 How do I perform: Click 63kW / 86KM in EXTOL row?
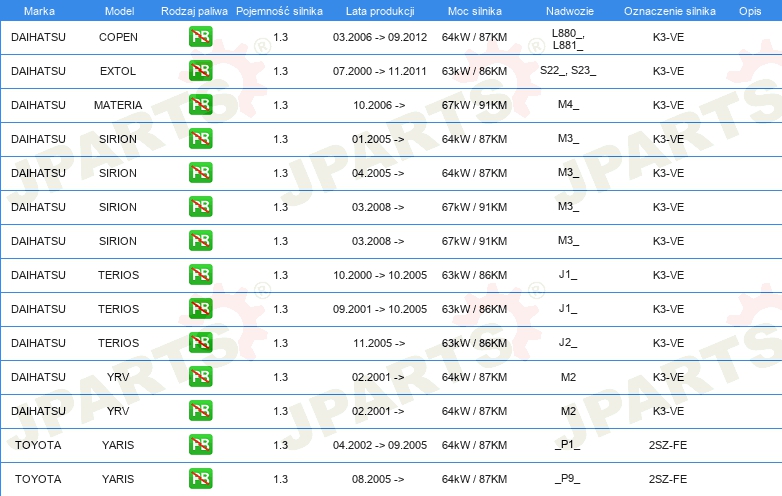(474, 71)
